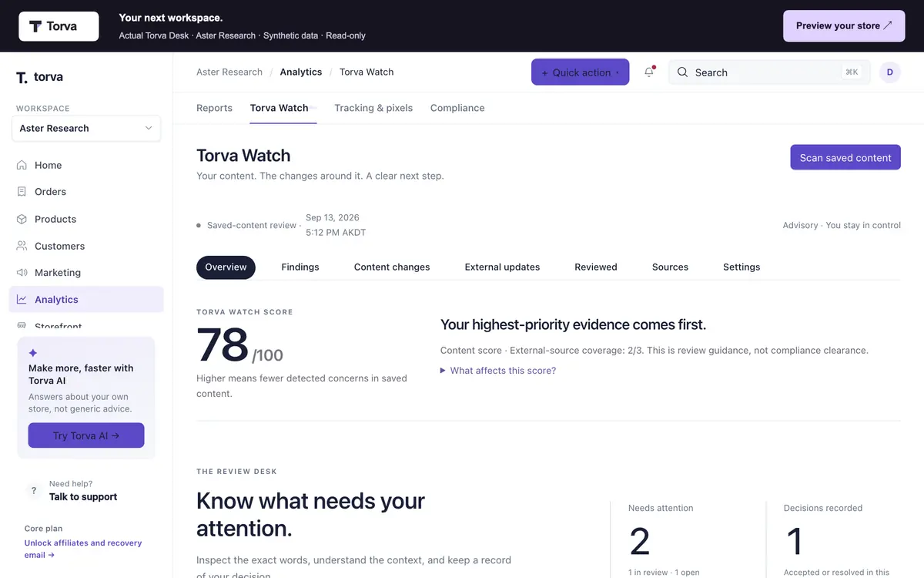
Task: Click Try Torva AI button
Action: [x=86, y=435]
